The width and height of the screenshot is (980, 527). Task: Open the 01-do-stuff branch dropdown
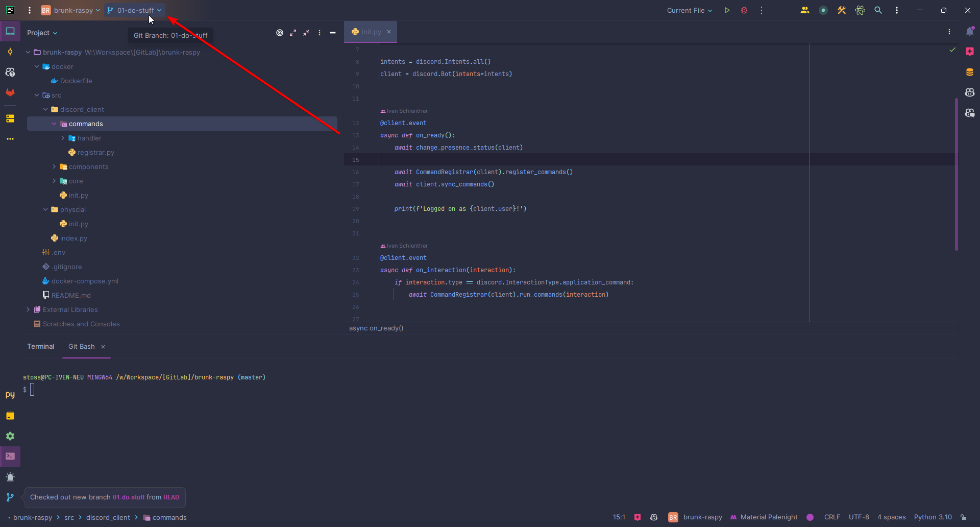(135, 10)
